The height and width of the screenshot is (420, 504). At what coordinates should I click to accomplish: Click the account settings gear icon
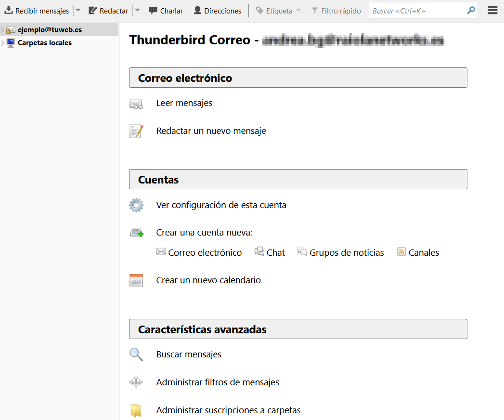pyautogui.click(x=136, y=205)
